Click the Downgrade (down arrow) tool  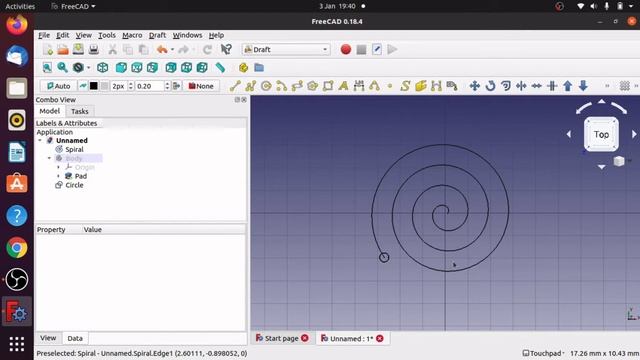click(583, 86)
